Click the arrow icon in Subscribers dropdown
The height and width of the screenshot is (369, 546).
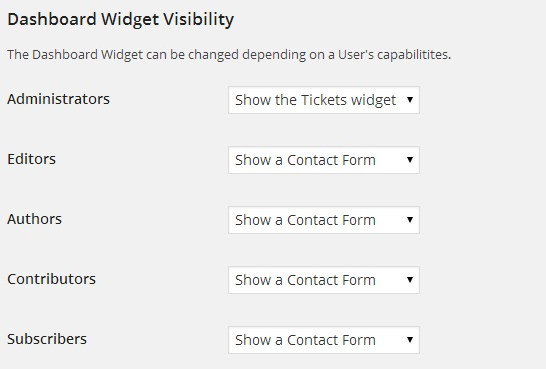coord(410,340)
